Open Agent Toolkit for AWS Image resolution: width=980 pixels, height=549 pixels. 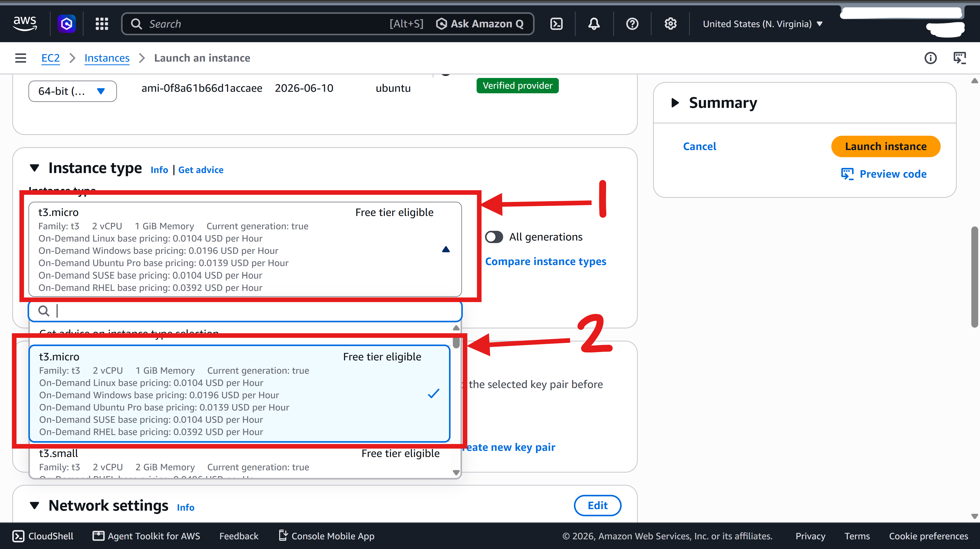pos(146,536)
